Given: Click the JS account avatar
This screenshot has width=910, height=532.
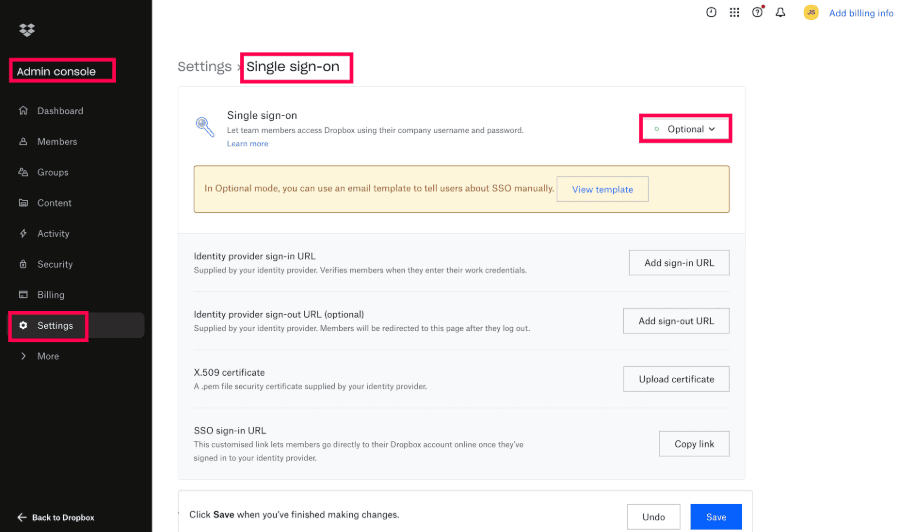Looking at the screenshot, I should [x=811, y=12].
